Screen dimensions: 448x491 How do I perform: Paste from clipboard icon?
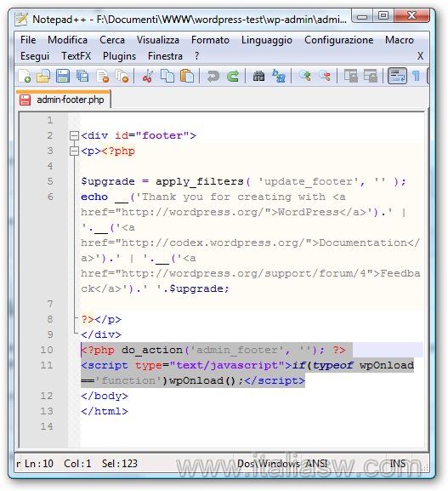187,76
